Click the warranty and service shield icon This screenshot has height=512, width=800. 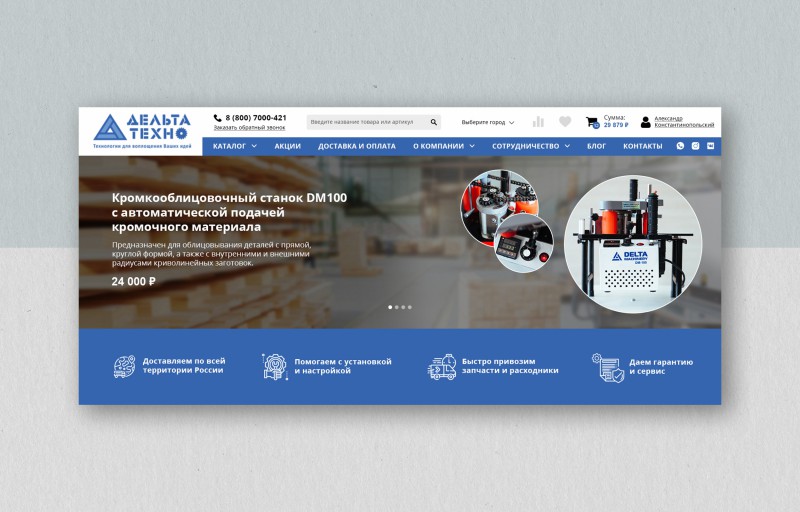[x=608, y=367]
